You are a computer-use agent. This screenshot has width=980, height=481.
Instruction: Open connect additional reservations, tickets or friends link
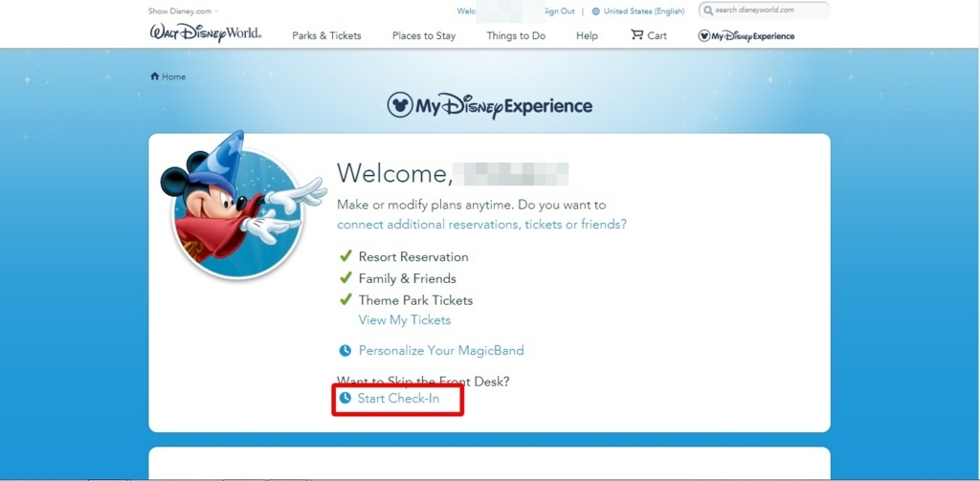point(482,225)
